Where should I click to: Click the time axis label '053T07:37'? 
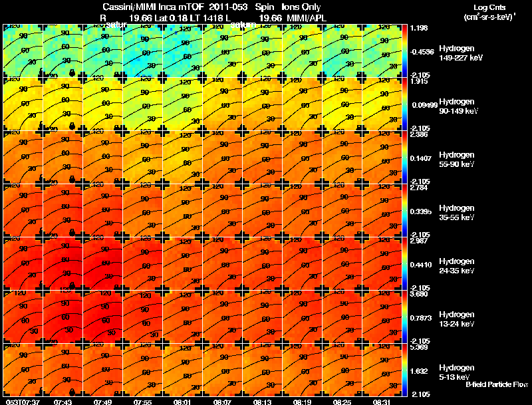coord(23,402)
